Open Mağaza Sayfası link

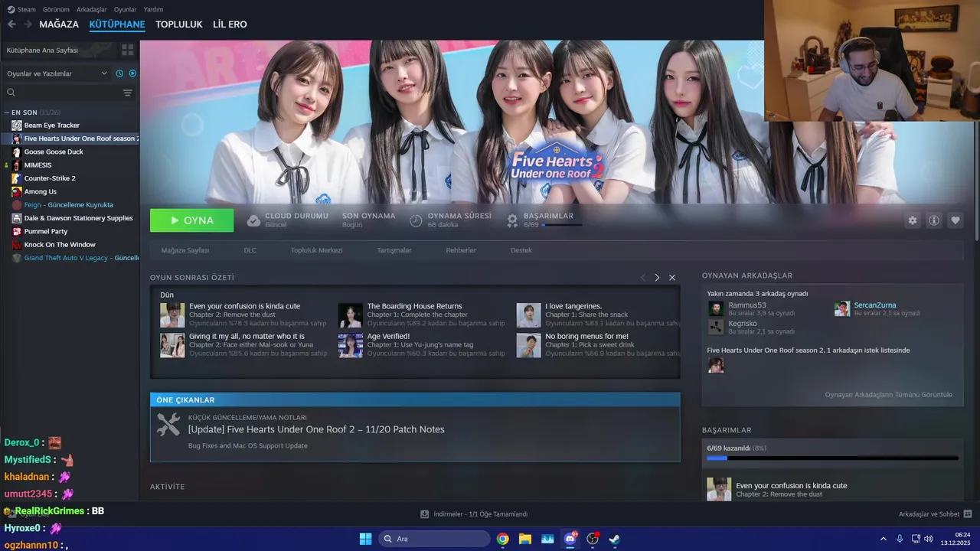tap(185, 250)
